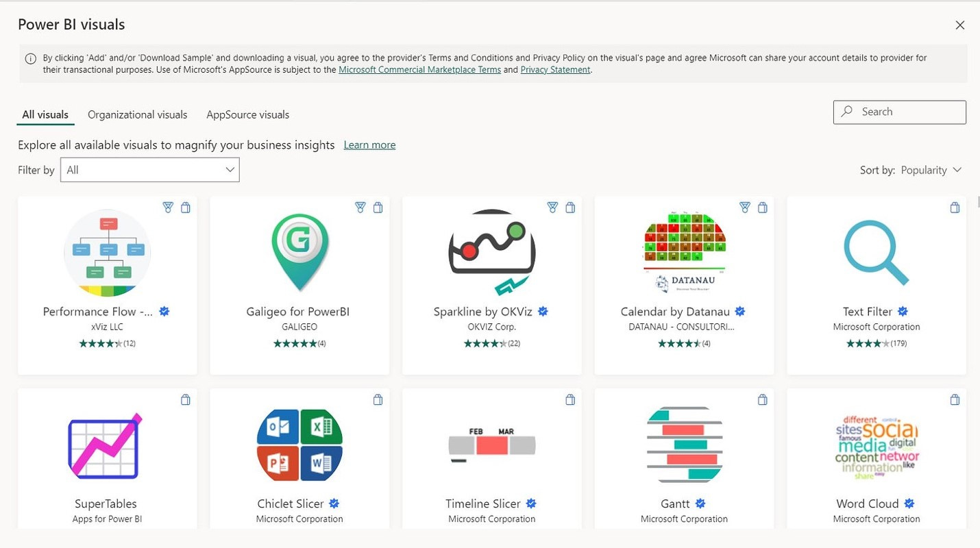Click the shopping bag icon on Gantt card

click(x=763, y=400)
